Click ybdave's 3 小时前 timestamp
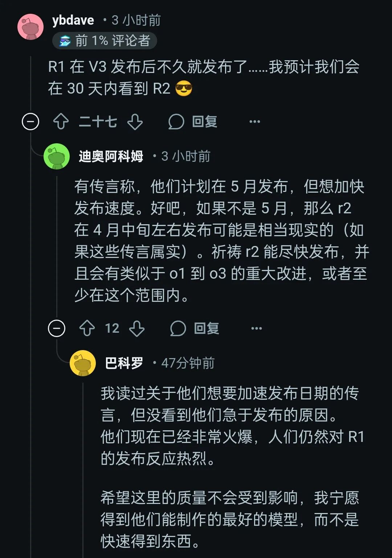 point(136,20)
